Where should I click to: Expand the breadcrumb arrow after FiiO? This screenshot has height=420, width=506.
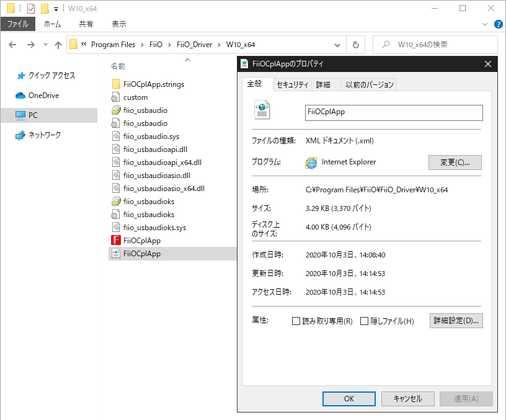(x=169, y=45)
